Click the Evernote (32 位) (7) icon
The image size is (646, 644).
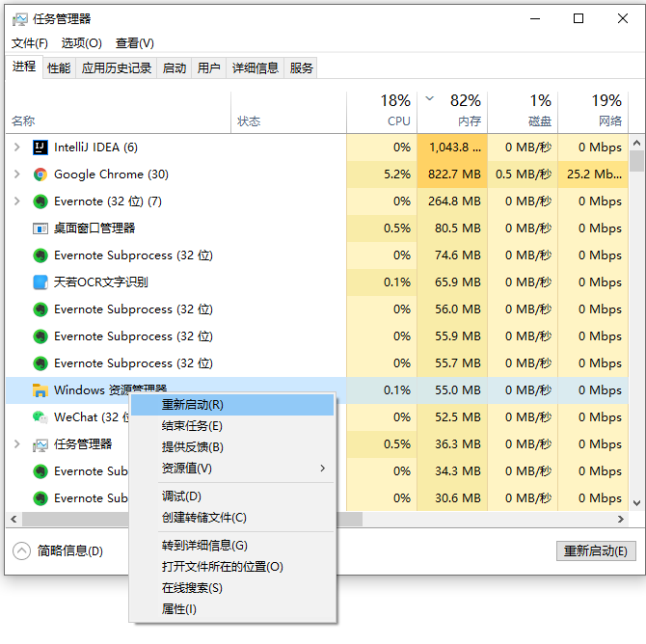40,201
